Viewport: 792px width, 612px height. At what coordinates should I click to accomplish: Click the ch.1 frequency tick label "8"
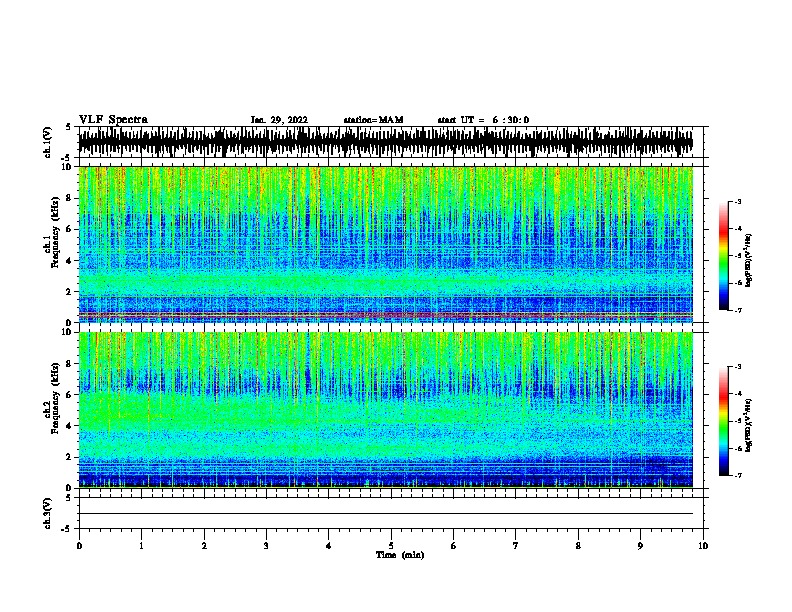pyautogui.click(x=69, y=198)
